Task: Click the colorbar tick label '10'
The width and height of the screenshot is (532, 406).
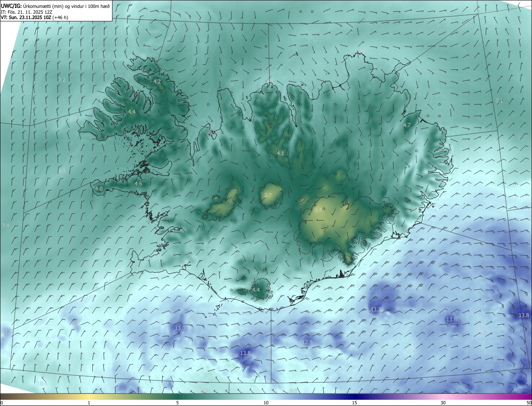Action: click(x=266, y=403)
